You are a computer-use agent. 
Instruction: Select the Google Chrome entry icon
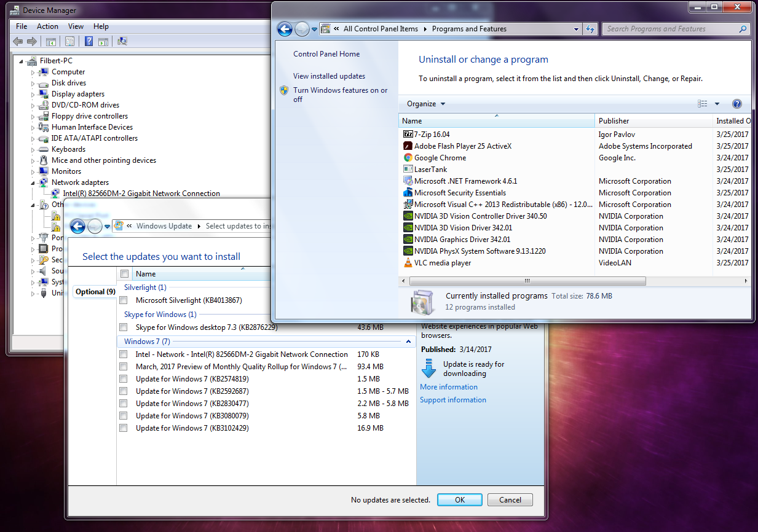(x=407, y=158)
